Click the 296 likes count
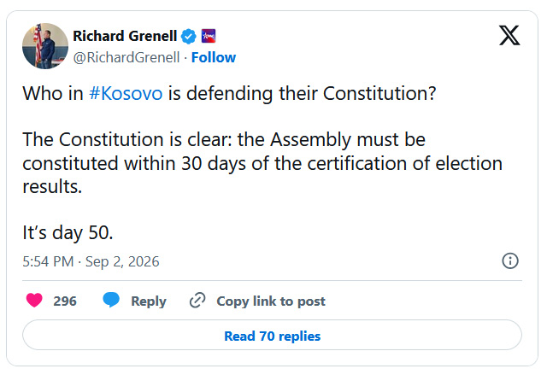The width and height of the screenshot is (547, 392). click(65, 301)
